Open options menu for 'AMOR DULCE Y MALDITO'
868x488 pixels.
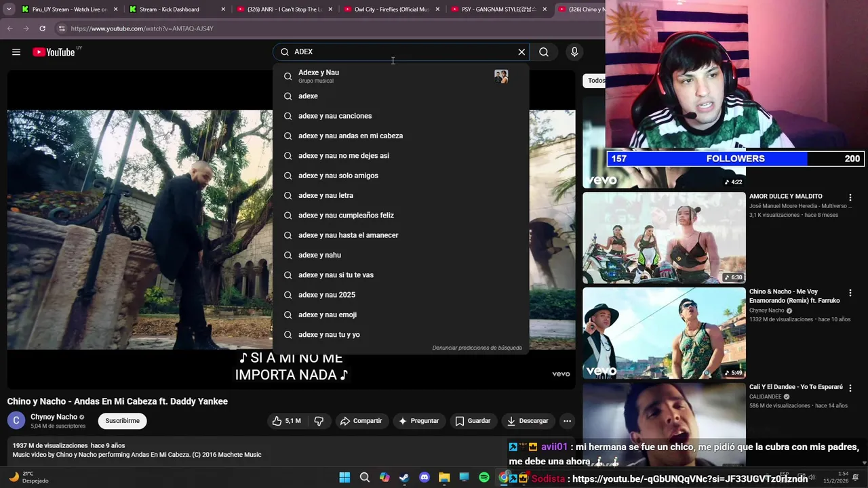[850, 197]
